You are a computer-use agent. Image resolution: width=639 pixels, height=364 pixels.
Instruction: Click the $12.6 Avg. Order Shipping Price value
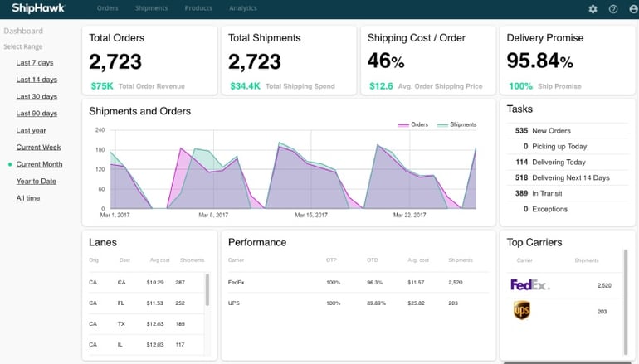tap(381, 86)
